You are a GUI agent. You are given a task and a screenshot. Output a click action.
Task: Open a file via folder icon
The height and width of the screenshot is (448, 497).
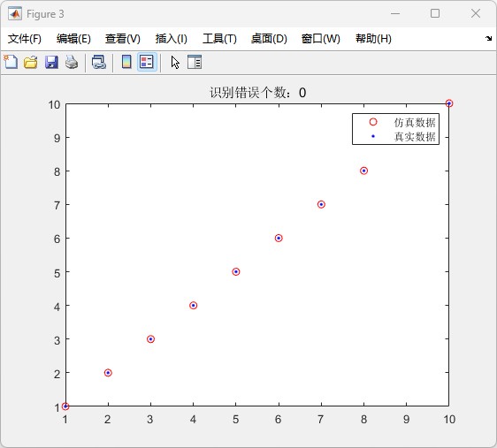[x=31, y=62]
